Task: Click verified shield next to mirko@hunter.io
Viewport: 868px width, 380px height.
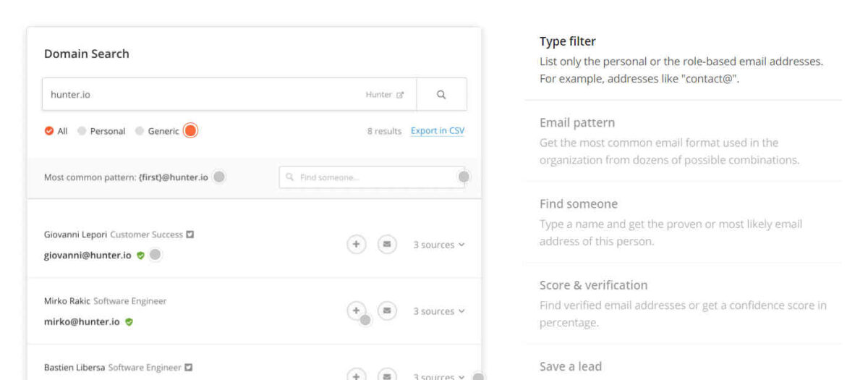Action: pos(129,322)
